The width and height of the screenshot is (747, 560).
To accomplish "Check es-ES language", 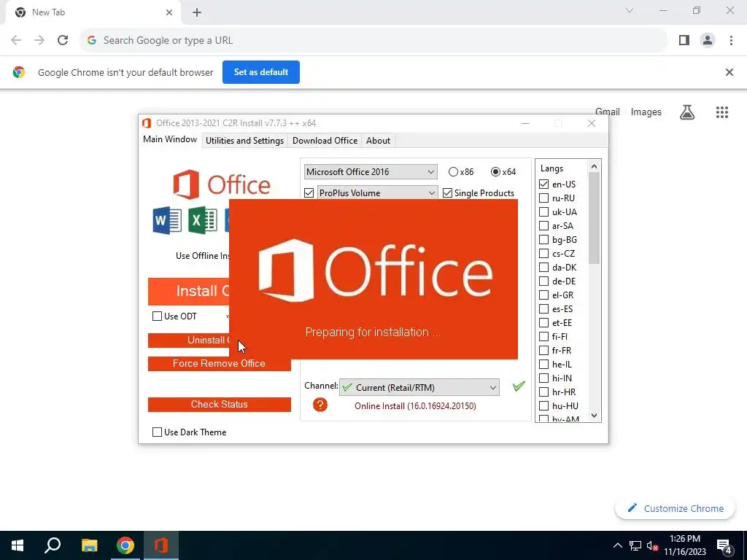I will 543,309.
